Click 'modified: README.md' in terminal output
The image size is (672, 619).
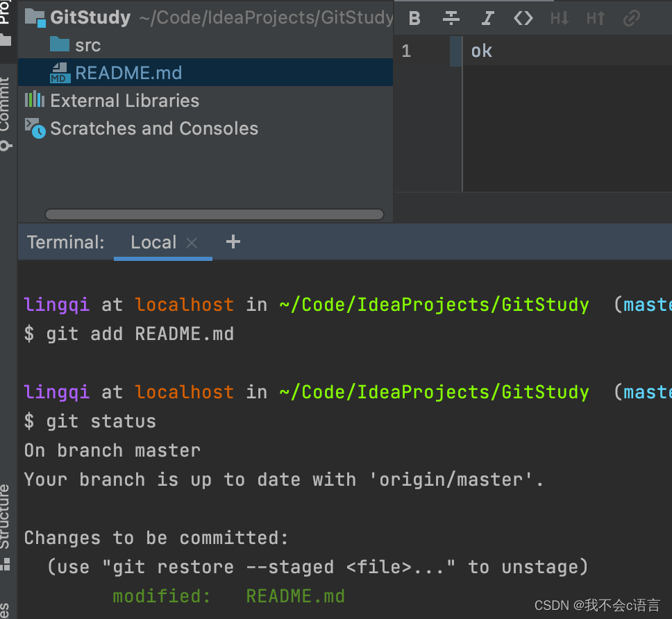click(229, 596)
